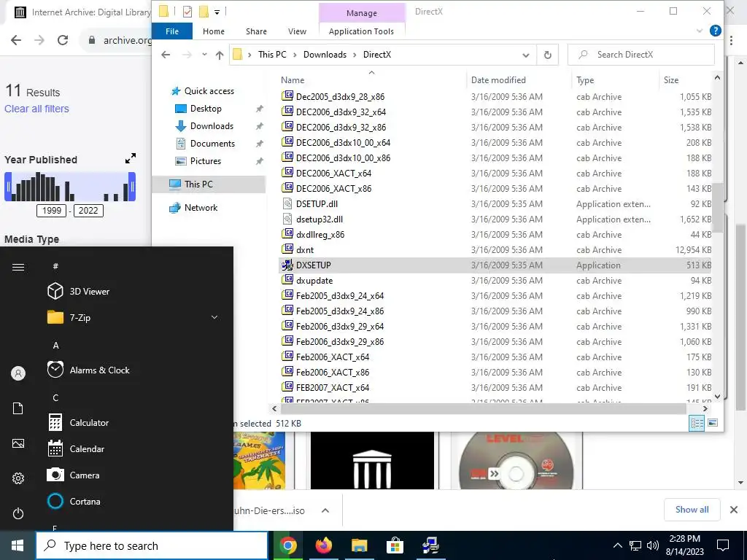This screenshot has width=747, height=560.
Task: Open the Start menu power options
Action: (18, 513)
